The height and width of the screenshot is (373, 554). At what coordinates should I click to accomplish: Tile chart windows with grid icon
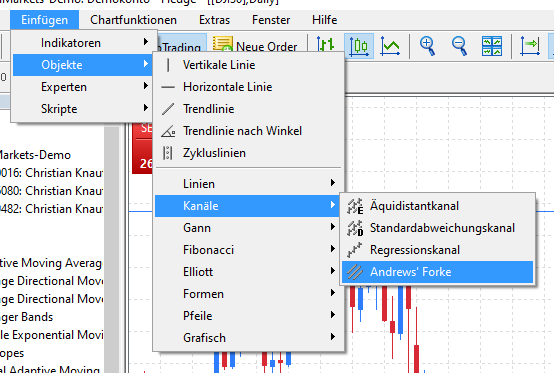(492, 46)
